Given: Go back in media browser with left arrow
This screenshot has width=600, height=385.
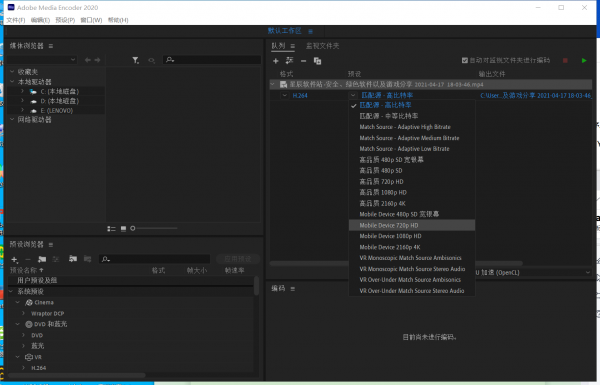Looking at the screenshot, I should pyautogui.click(x=88, y=60).
